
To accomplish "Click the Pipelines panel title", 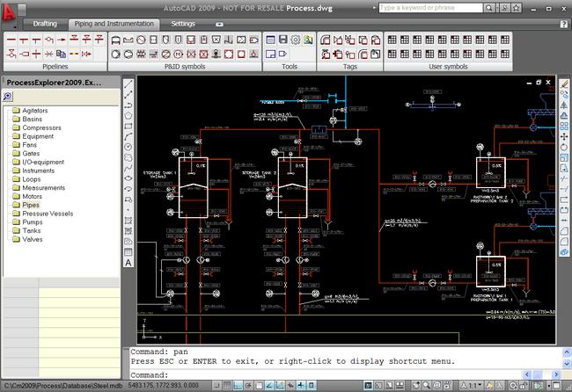I will 55,66.
